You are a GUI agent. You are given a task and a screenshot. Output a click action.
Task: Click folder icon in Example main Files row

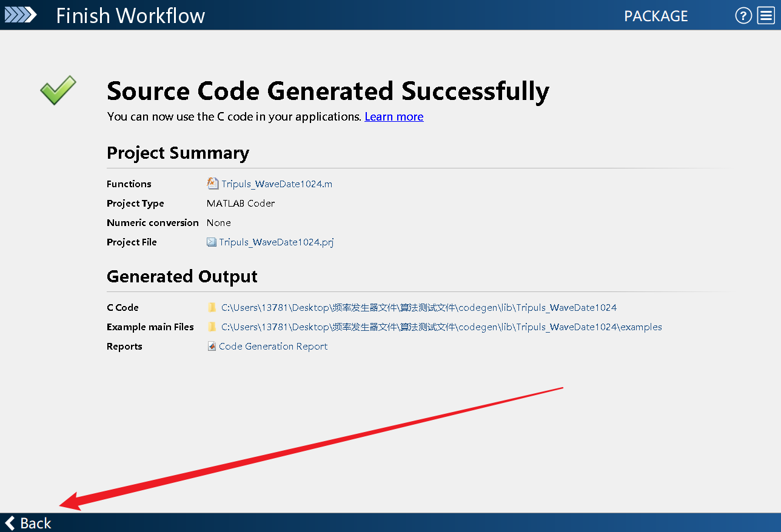(212, 327)
